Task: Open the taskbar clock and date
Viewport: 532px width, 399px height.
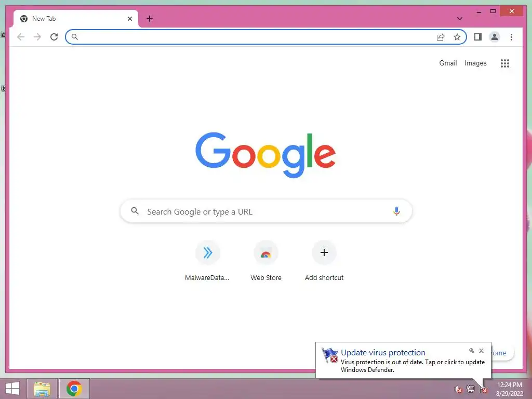Action: (x=509, y=389)
